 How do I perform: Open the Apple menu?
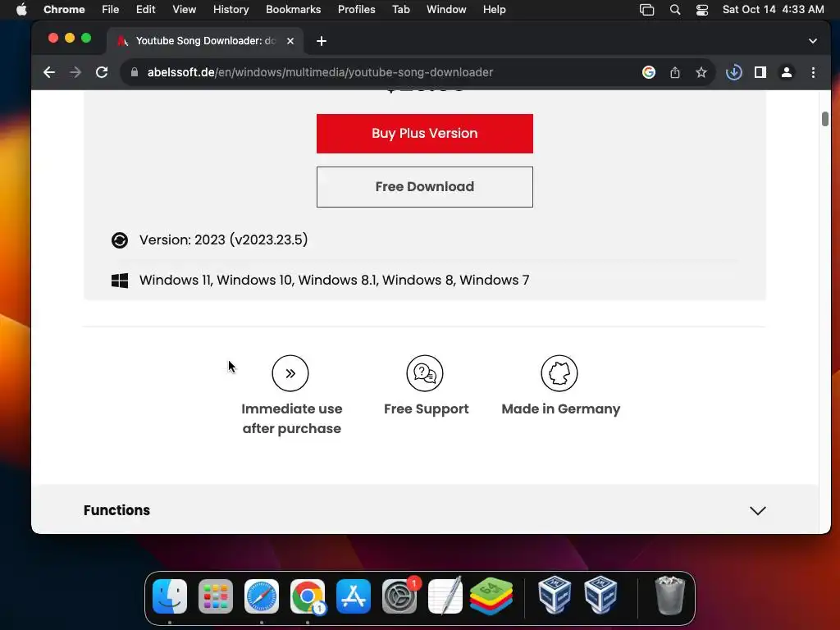click(21, 10)
